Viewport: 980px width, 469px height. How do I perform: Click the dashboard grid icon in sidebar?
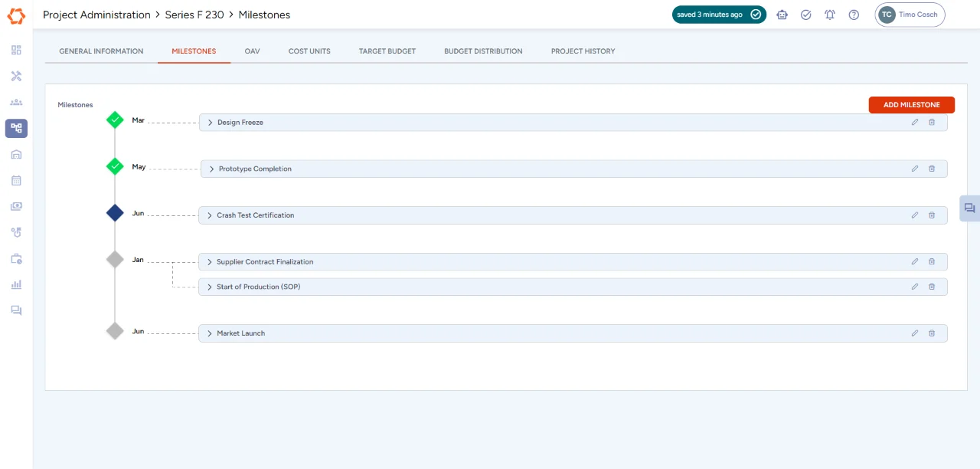[x=16, y=50]
